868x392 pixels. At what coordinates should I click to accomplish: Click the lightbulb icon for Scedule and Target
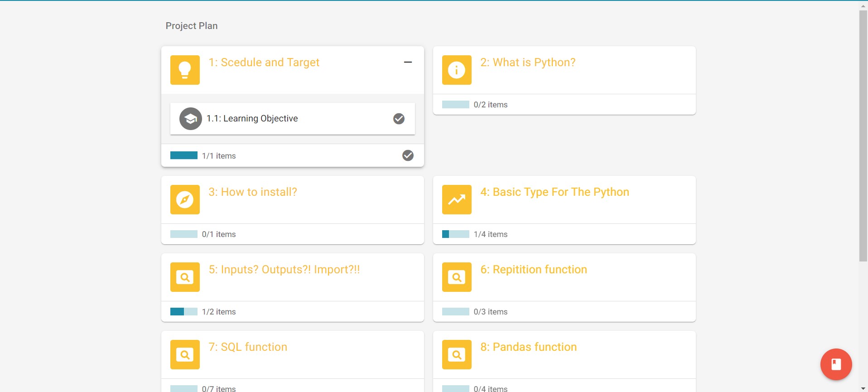tap(185, 70)
